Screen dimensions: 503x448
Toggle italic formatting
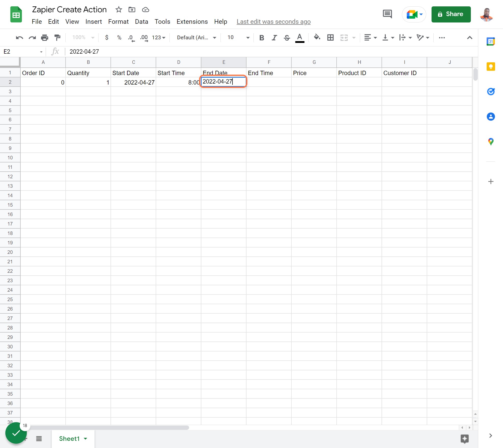pyautogui.click(x=274, y=38)
